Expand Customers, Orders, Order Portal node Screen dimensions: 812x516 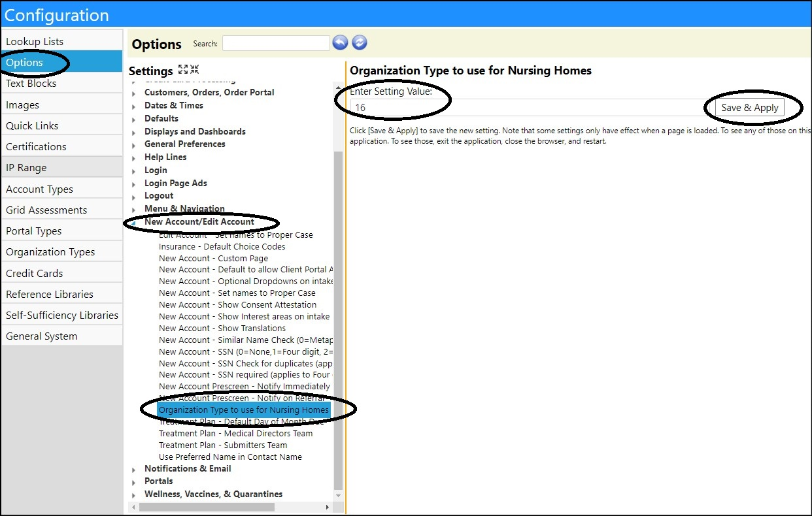pos(133,93)
